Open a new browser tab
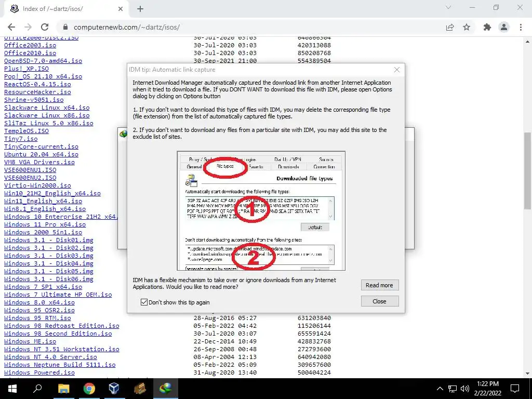532x399 pixels. 140,9
